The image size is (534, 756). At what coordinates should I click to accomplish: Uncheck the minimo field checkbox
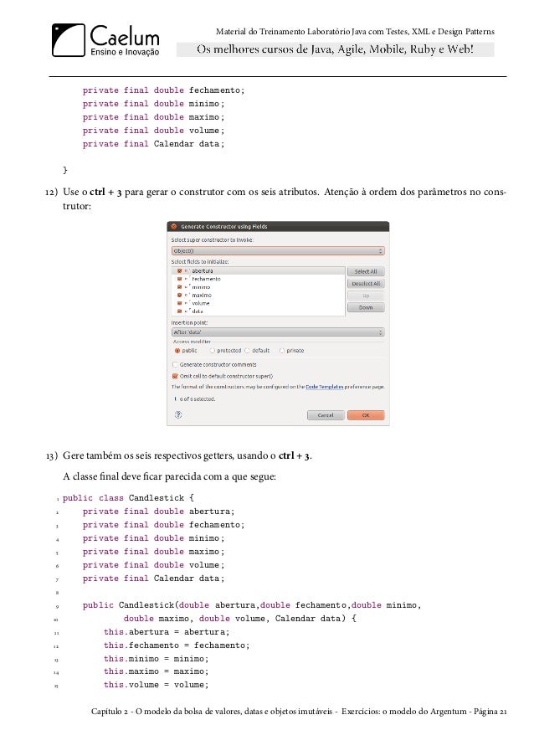click(x=179, y=287)
